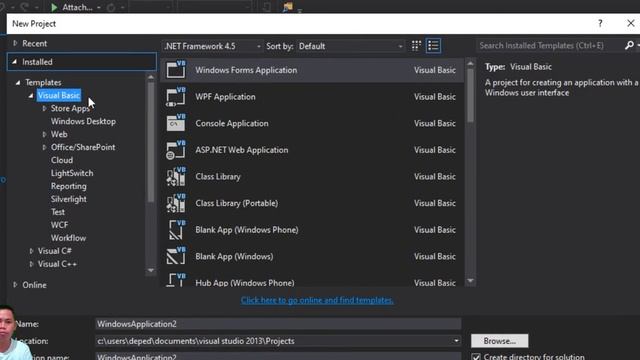Image resolution: width=640 pixels, height=360 pixels.
Task: Pick the Console Application template icon
Action: 176,123
